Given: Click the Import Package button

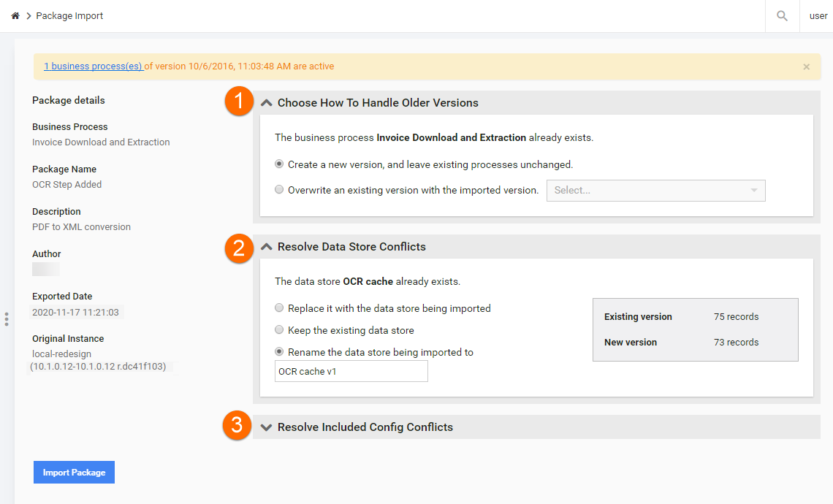Looking at the screenshot, I should pos(74,472).
